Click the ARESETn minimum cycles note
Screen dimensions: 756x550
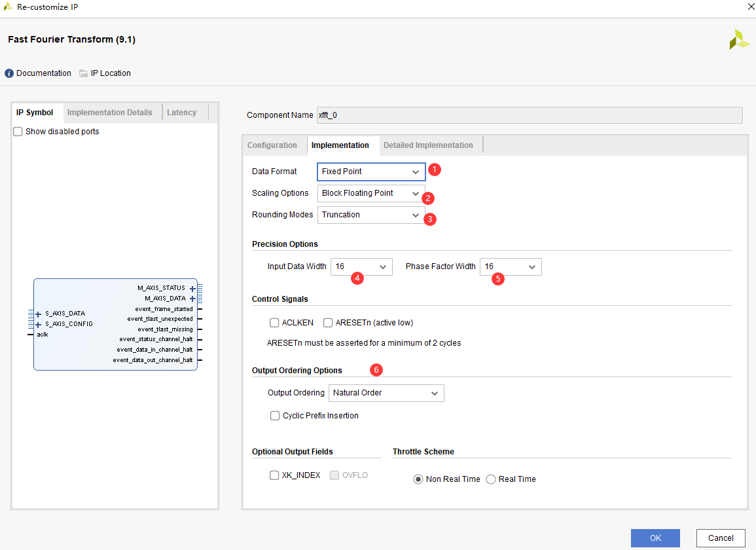[x=364, y=343]
